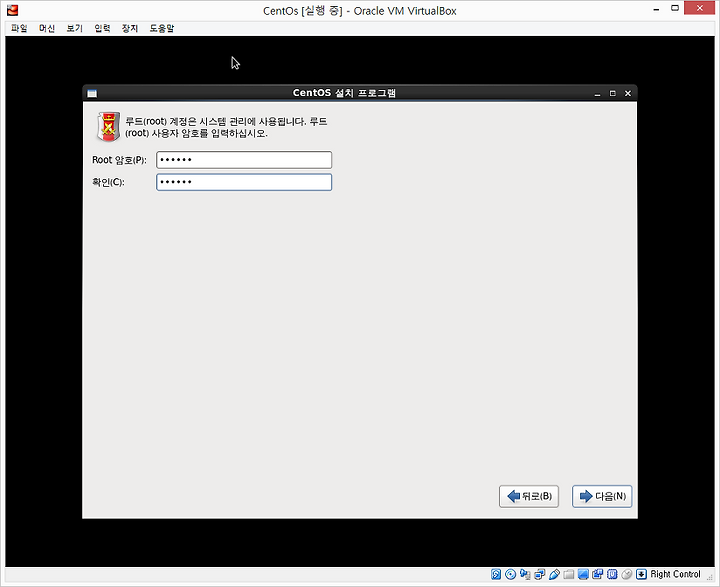720x587 pixels.
Task: Click the CentOS 설치 프로그램 title text
Action: pos(344,93)
